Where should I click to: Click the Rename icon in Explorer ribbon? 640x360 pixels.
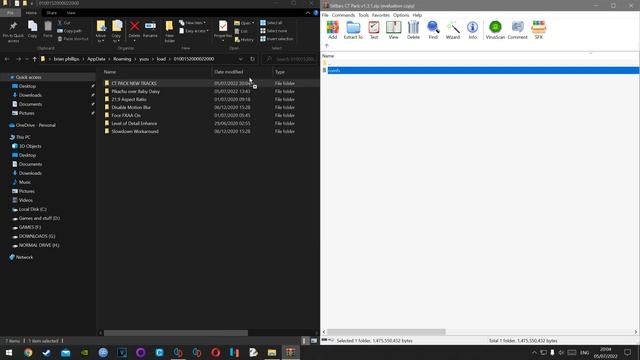tap(150, 29)
